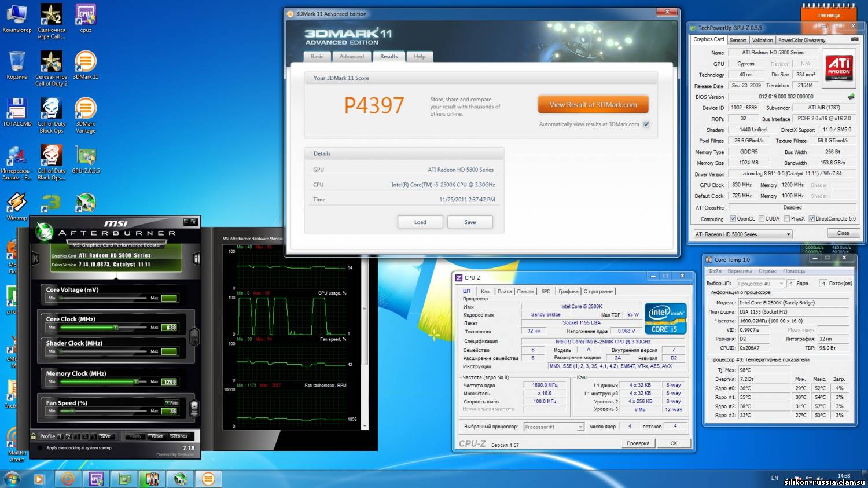Click the 3DMark 11 orange taskbar icon
This screenshot has height=488, width=868.
coord(208,479)
